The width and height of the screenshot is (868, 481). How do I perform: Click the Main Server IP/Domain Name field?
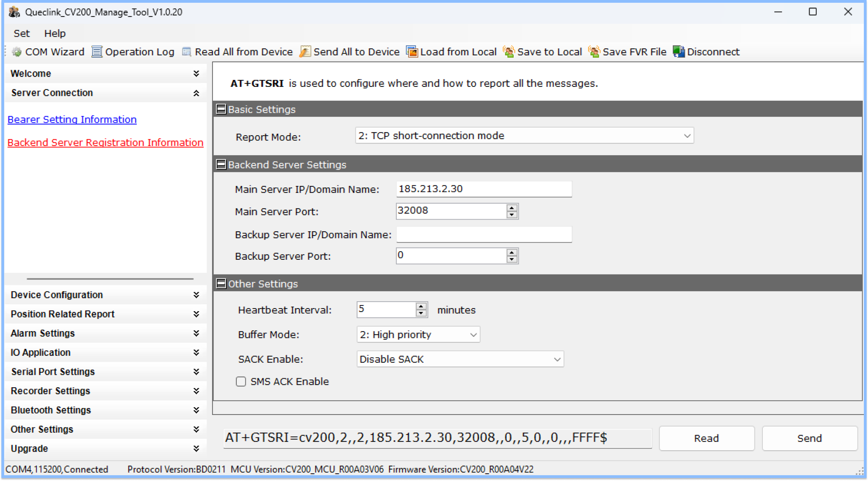(x=484, y=189)
